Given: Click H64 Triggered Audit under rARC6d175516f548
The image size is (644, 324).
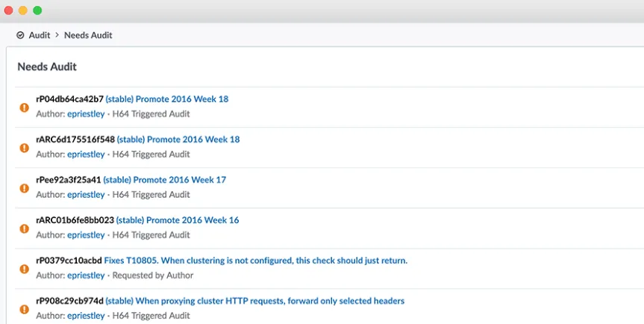Looking at the screenshot, I should pos(151,155).
